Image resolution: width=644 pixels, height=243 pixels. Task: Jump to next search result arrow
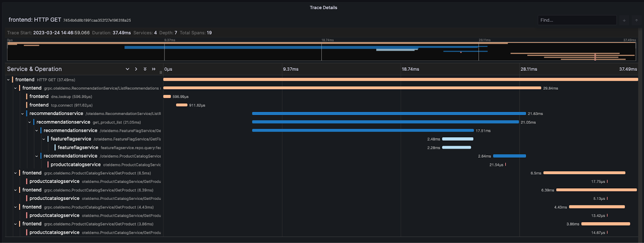[624, 20]
